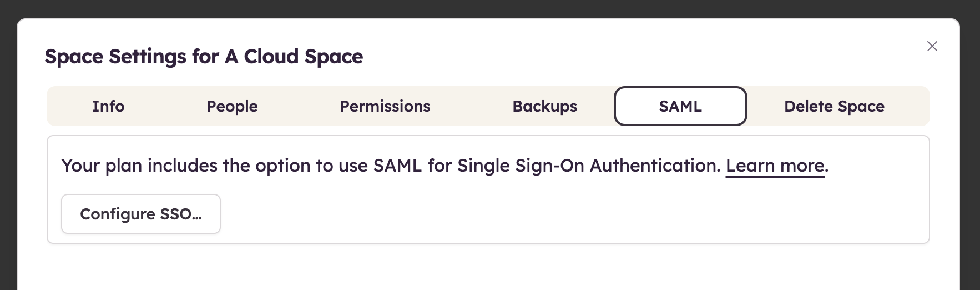Open the Info tab
The image size is (980, 290).
108,106
